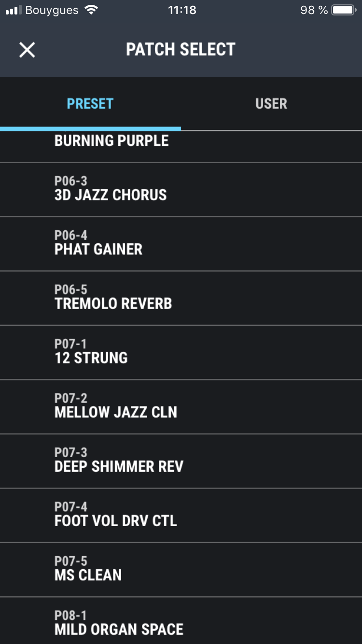The image size is (362, 644).
Task: Tap the Wi-Fi status icon
Action: pyautogui.click(x=90, y=10)
